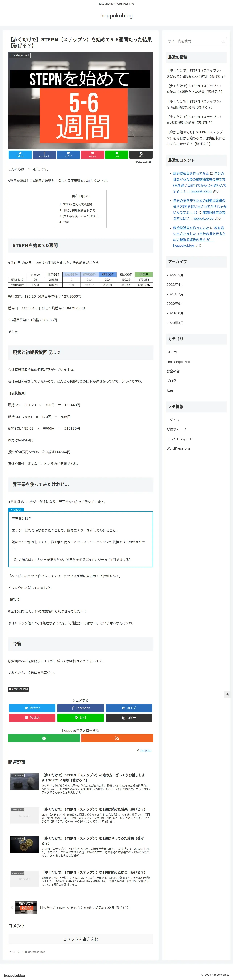The height and width of the screenshot is (980, 233).
Task: Open related article STEPNの始め方
Action: 81,784
